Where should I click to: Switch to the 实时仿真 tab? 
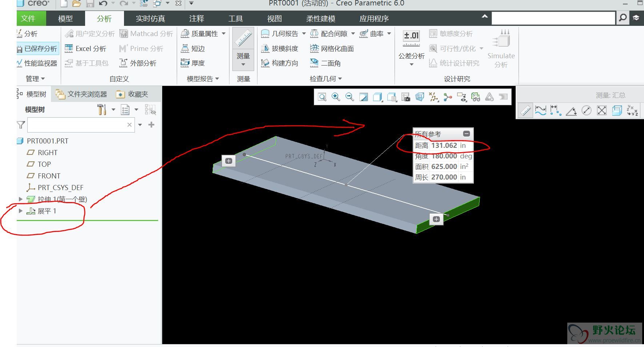pos(150,19)
